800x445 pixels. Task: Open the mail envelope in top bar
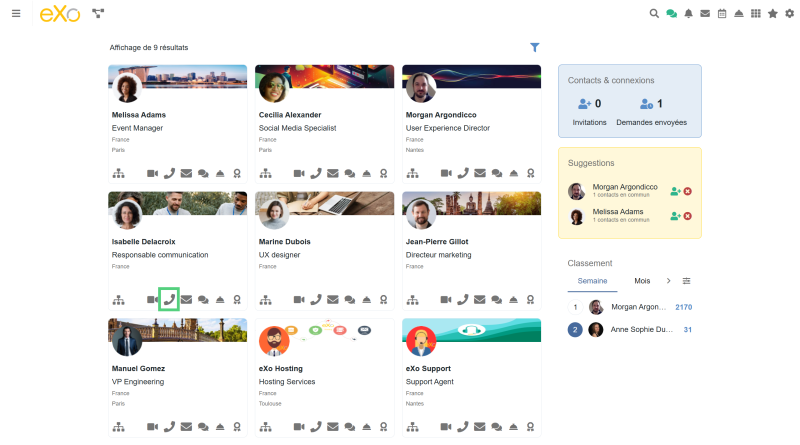pos(705,14)
